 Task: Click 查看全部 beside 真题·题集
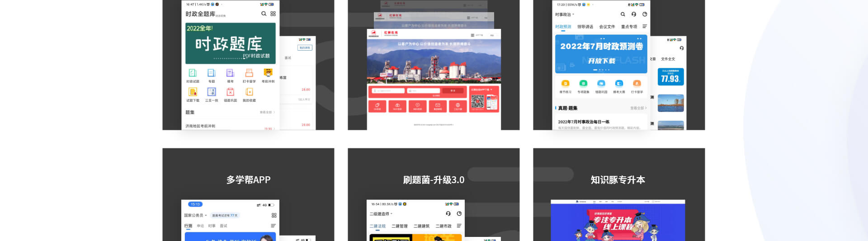click(638, 108)
